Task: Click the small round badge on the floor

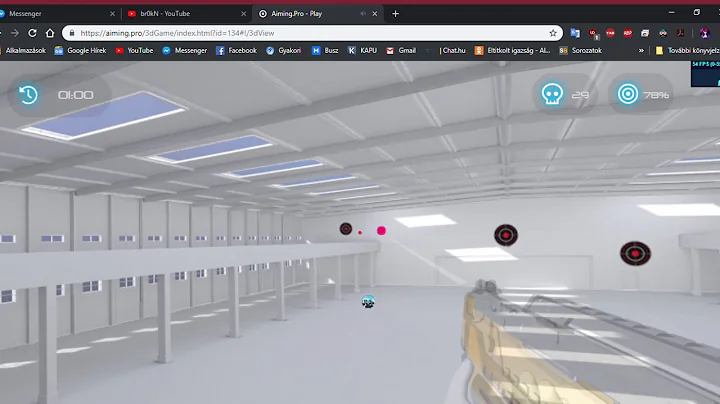Action: 368,302
